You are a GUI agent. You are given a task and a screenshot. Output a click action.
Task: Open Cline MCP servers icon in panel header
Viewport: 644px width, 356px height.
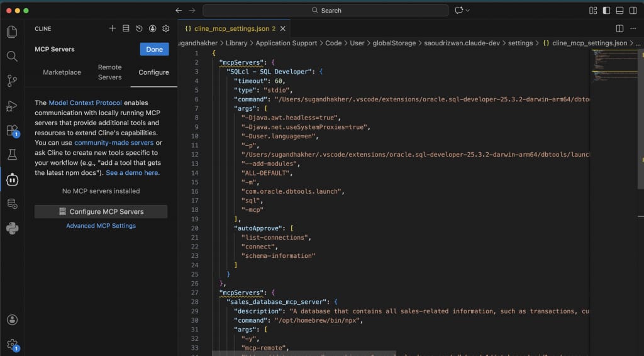click(126, 28)
